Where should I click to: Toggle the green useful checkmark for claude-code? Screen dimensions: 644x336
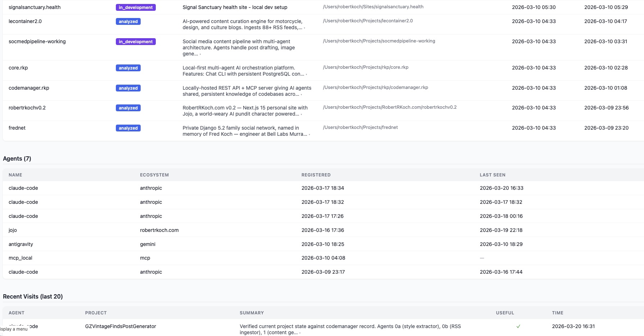(518, 326)
